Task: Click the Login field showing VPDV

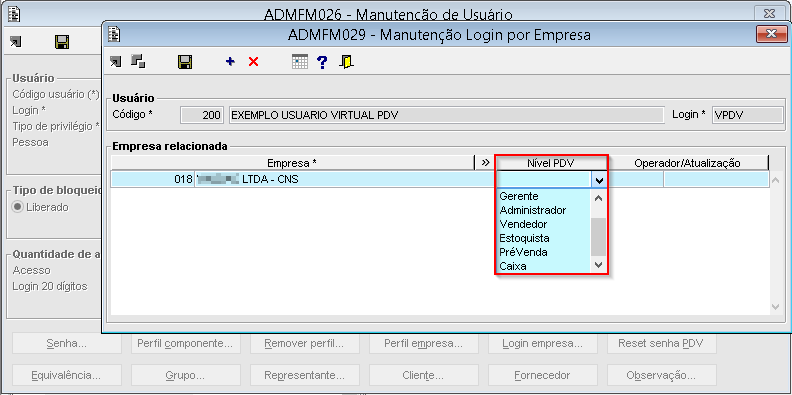Action: coord(747,115)
